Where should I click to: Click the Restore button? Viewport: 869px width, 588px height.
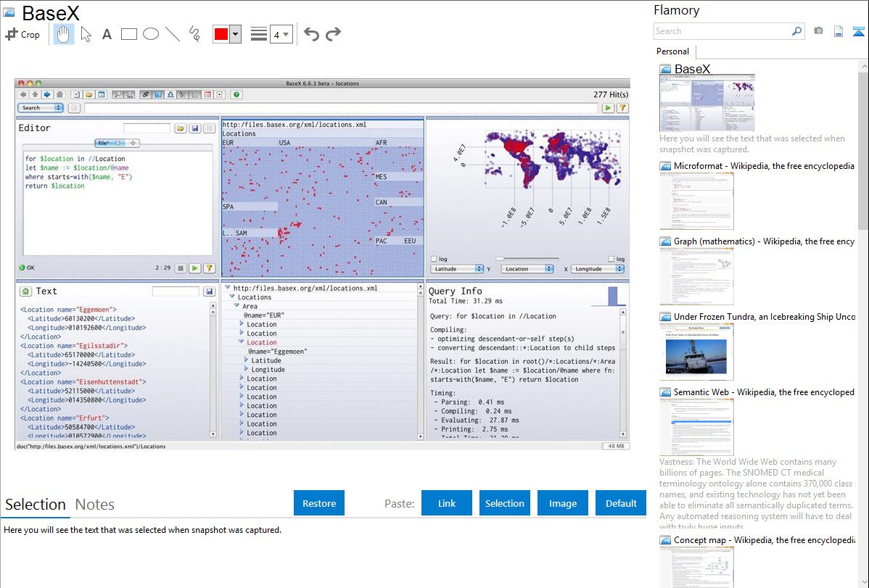point(319,503)
